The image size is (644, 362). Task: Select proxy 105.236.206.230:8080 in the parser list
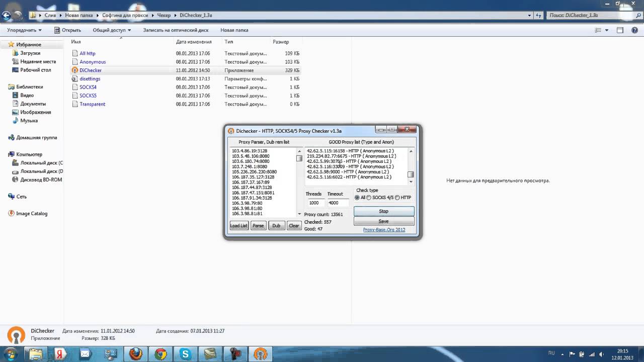[254, 172]
